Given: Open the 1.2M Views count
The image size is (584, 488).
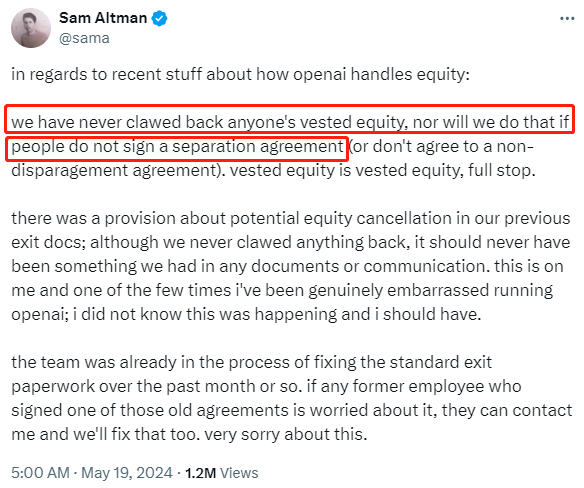Looking at the screenshot, I should coord(222,473).
